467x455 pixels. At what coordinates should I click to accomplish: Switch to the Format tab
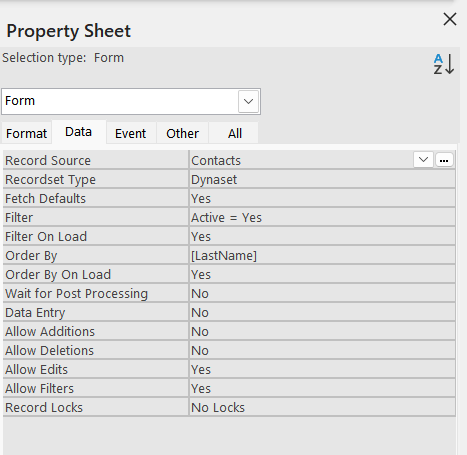(26, 133)
